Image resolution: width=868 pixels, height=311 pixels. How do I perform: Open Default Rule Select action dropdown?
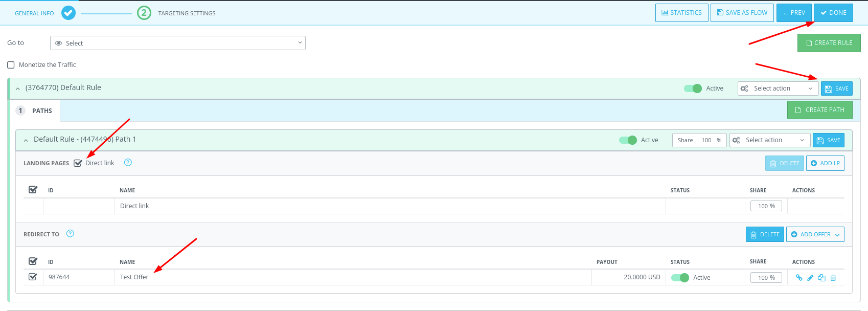click(778, 88)
